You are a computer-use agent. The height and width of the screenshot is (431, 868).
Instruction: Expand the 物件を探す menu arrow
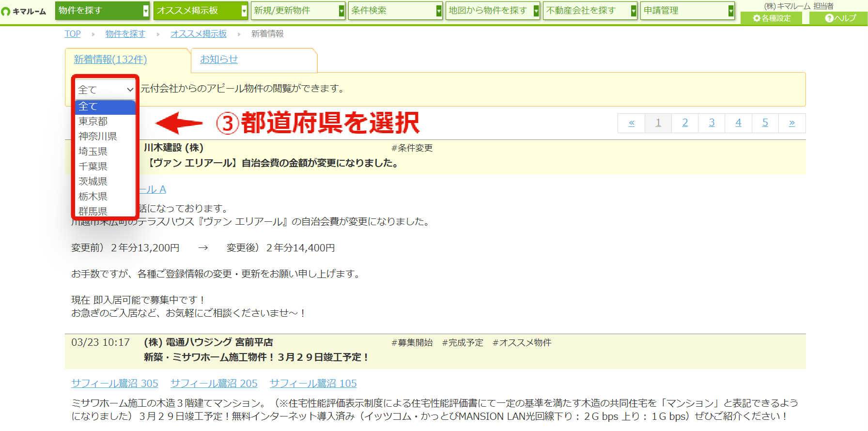click(x=146, y=11)
